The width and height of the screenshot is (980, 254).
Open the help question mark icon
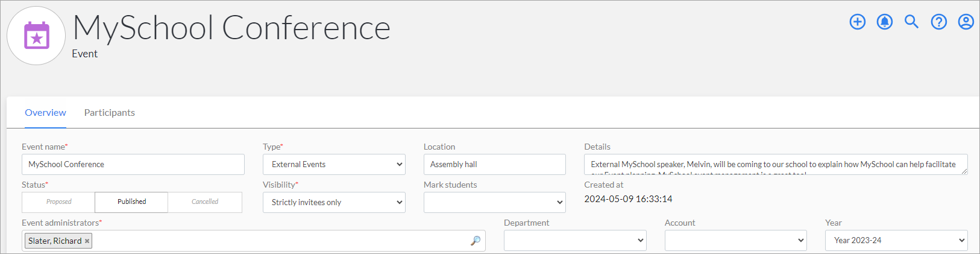[938, 22]
